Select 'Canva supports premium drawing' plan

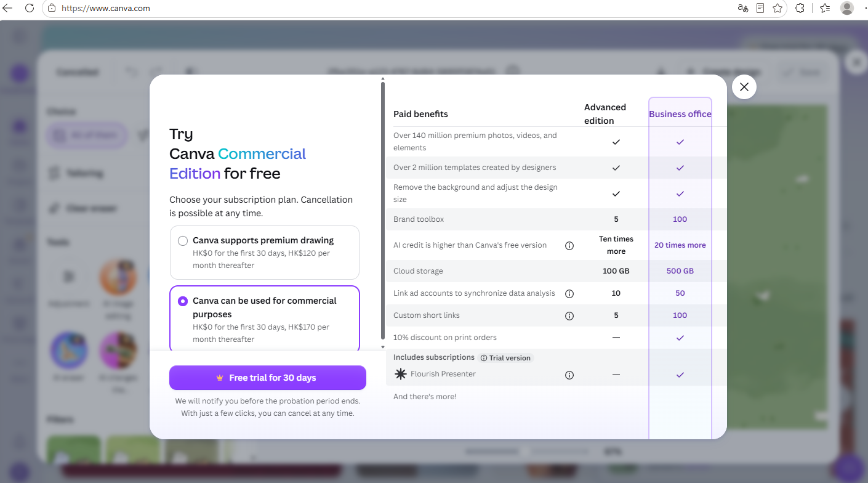click(265, 253)
